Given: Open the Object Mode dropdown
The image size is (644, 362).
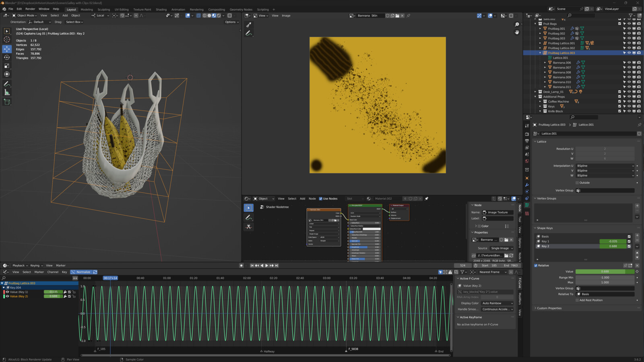Looking at the screenshot, I should click(x=25, y=16).
